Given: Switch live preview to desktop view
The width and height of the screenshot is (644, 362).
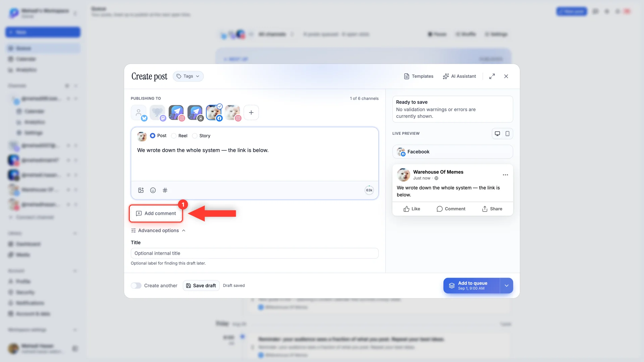Looking at the screenshot, I should coord(497,134).
